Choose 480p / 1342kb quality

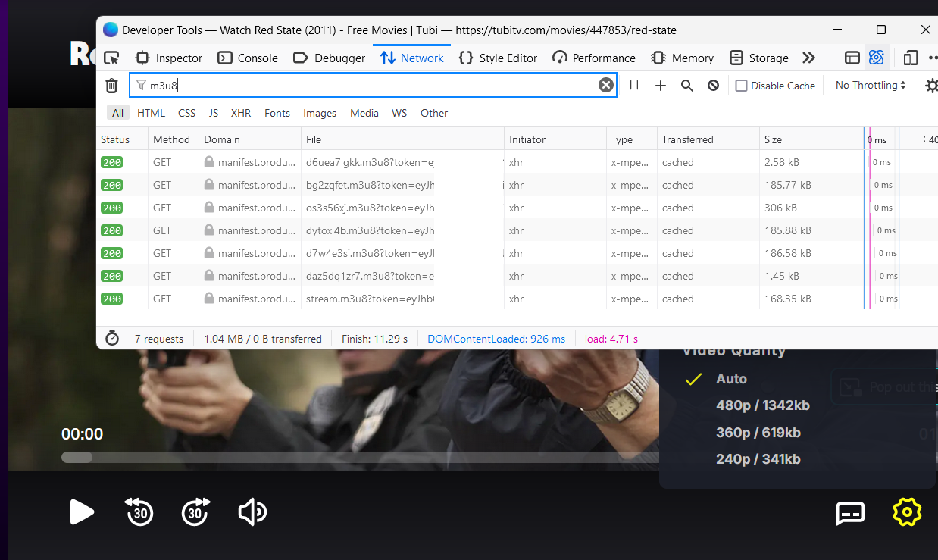tap(763, 405)
